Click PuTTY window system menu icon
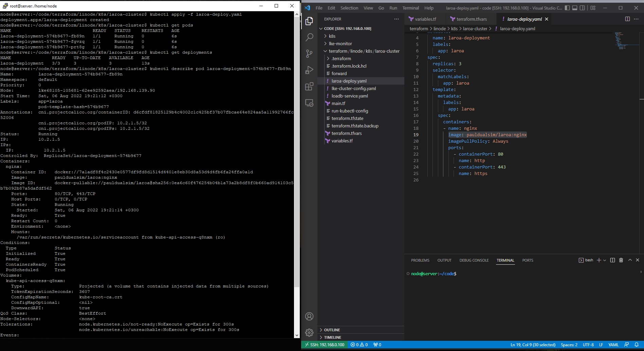Viewport: 644px width, 351px height. 5,6
